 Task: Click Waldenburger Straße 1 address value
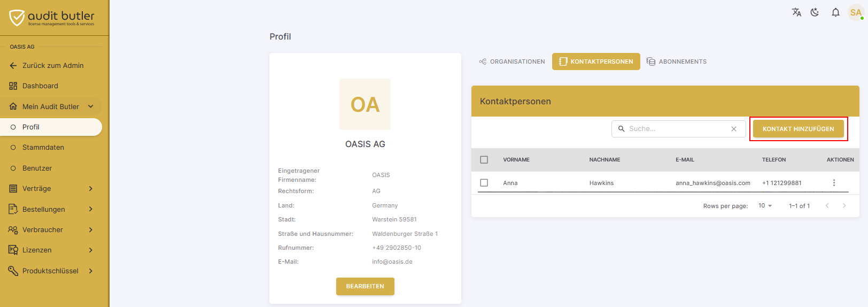click(x=405, y=234)
